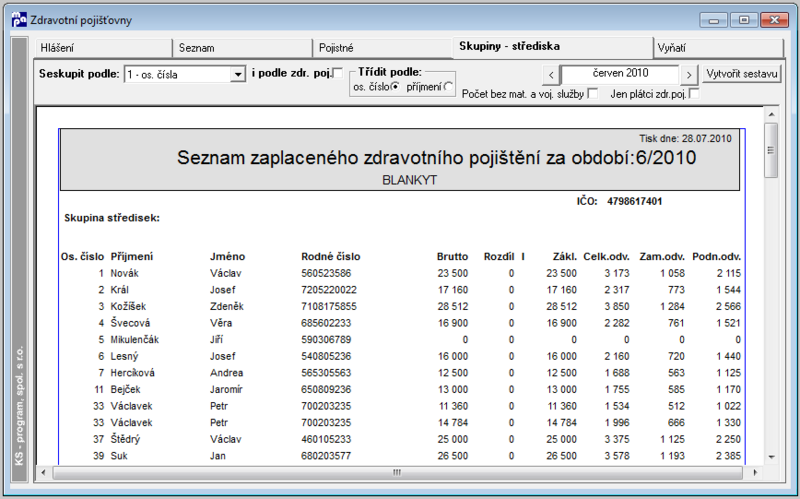Open 'Seskupit podle' dropdown list
This screenshot has width=800, height=499.
tap(238, 74)
